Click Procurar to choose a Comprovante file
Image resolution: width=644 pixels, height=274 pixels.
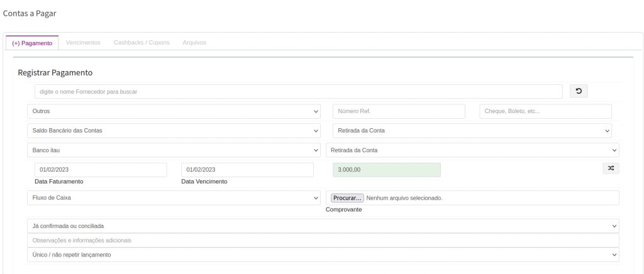(x=348, y=198)
